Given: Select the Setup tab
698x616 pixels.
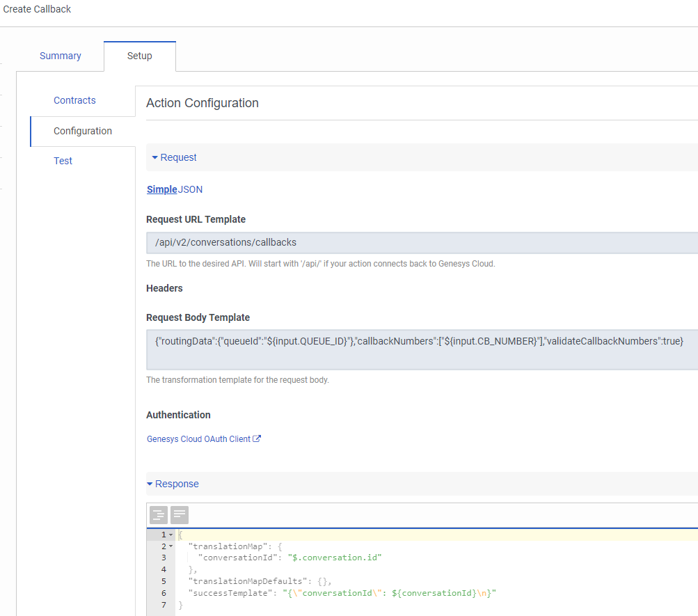Looking at the screenshot, I should pyautogui.click(x=139, y=56).
